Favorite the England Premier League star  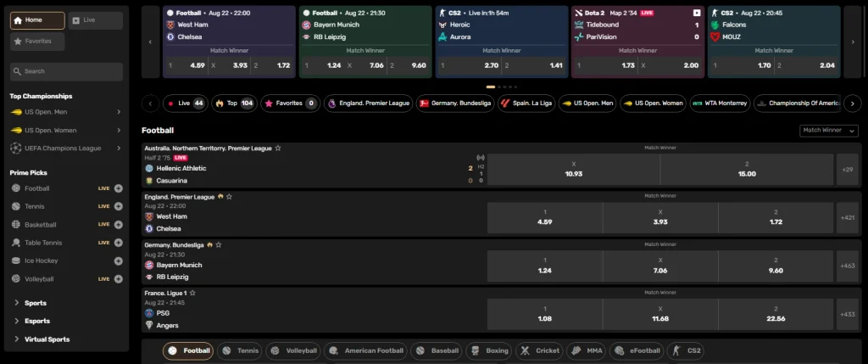pos(229,196)
